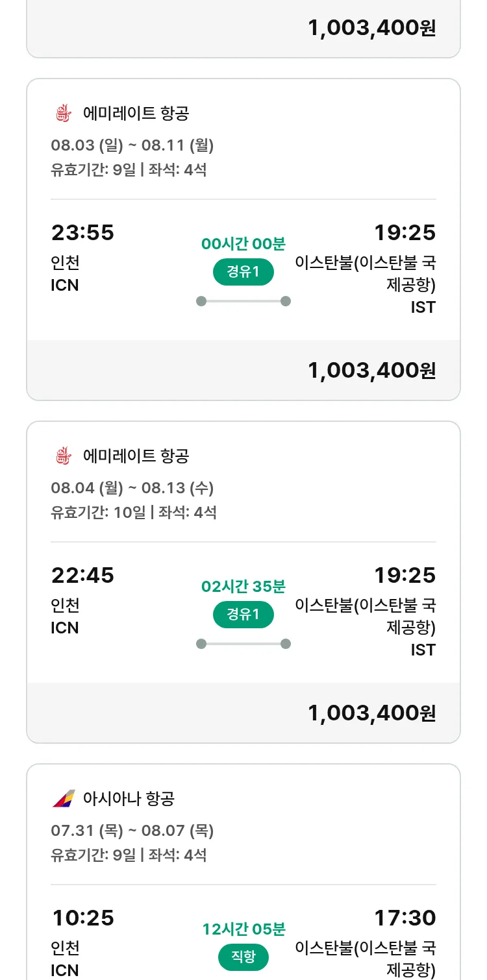Click 에미레이트 항공 name on 08.04 card
The width and height of the screenshot is (487, 980).
pyautogui.click(x=136, y=456)
